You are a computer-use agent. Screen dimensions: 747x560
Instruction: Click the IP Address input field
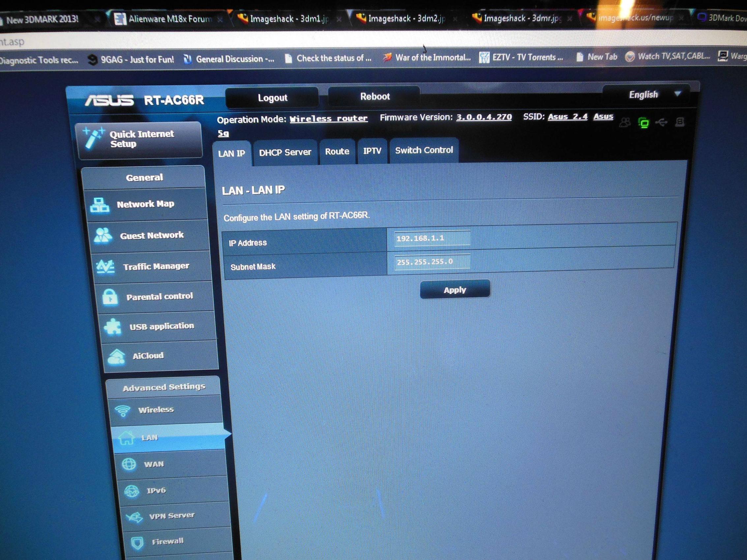coord(432,238)
